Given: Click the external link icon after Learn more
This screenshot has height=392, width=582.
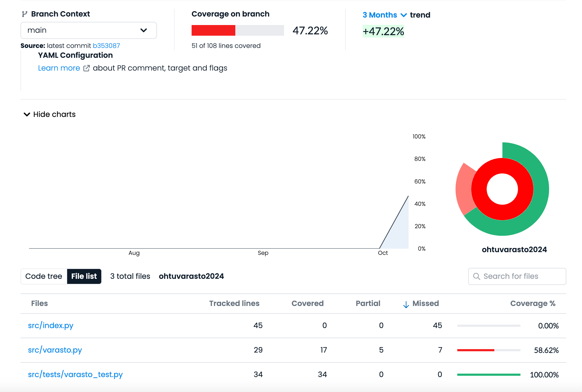Looking at the screenshot, I should click(x=86, y=68).
